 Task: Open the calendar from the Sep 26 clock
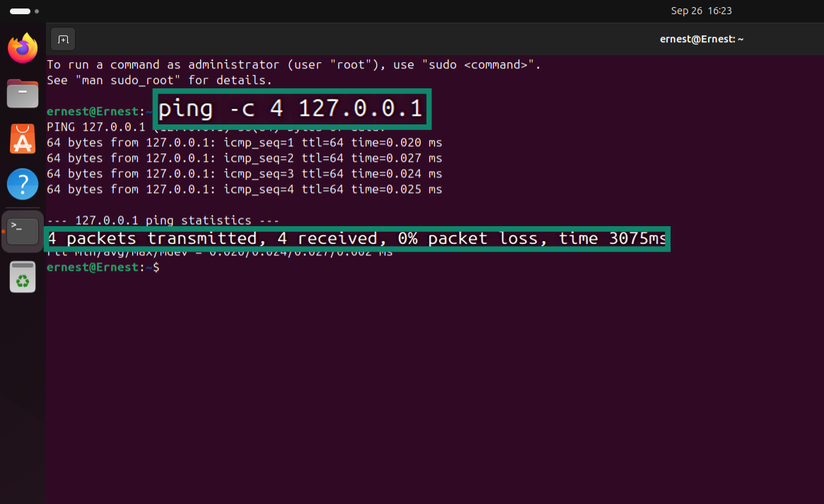click(702, 11)
